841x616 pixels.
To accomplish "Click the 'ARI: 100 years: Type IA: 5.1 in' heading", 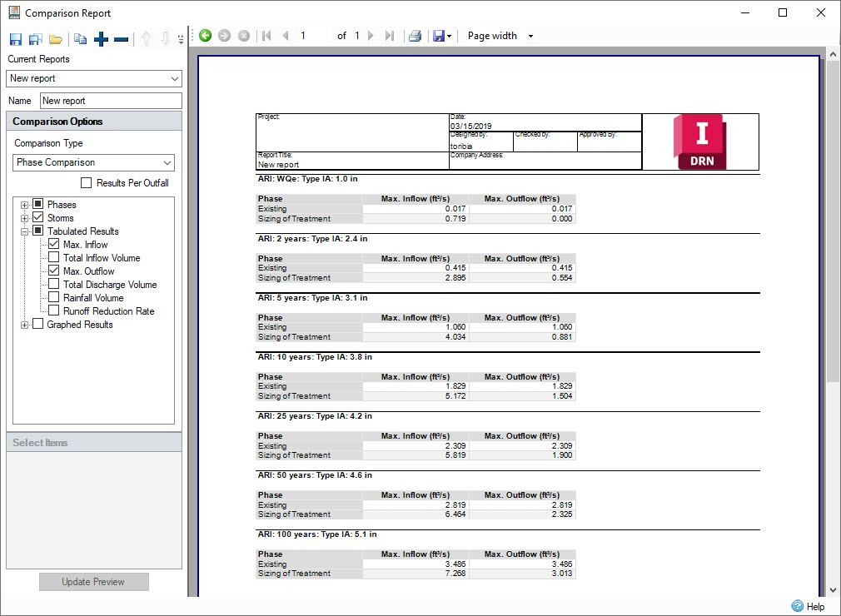I will [317, 534].
